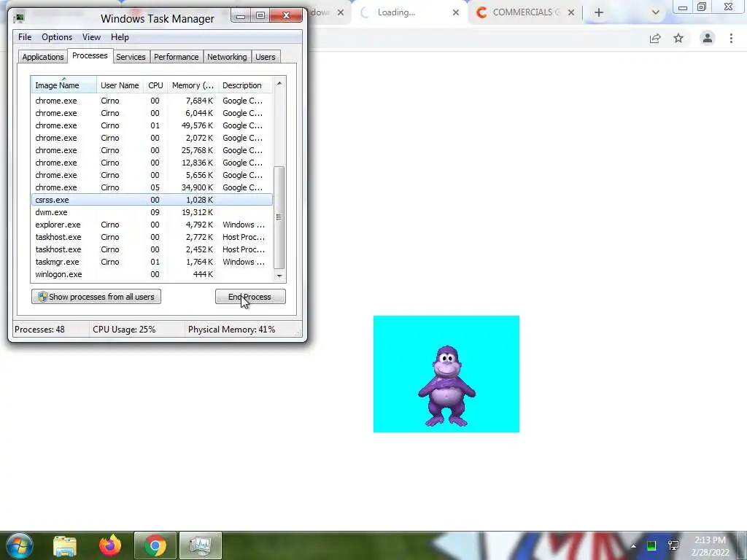Open the Chrome profile avatar

point(708,38)
